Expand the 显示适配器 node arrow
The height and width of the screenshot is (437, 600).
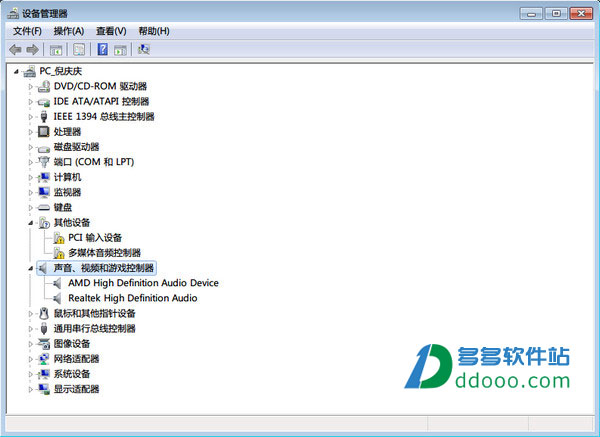[x=31, y=389]
